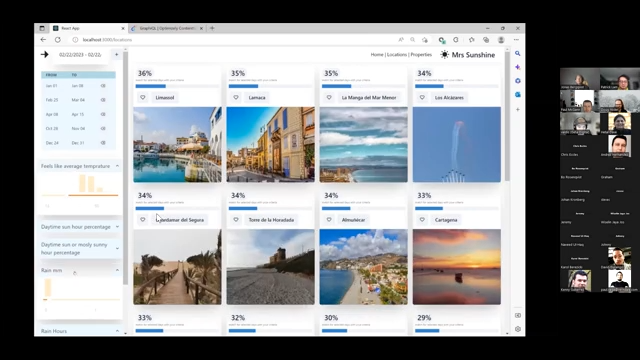Add a sidebar app with plus icon
This screenshot has height=360, width=640.
click(518, 109)
